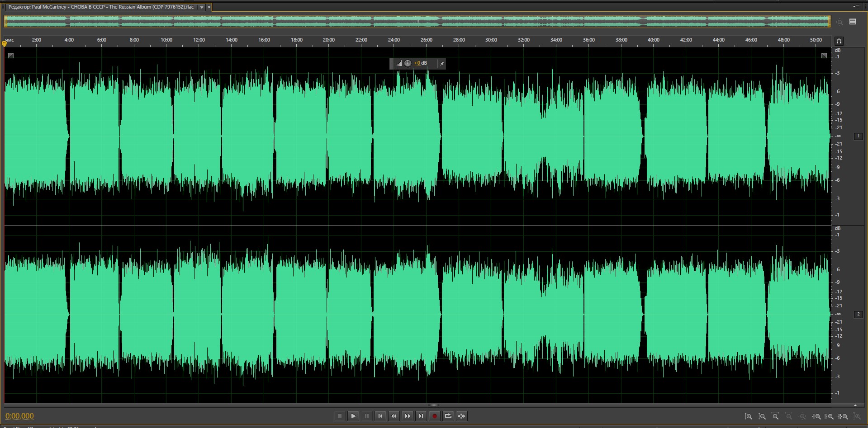Viewport: 868px width, 428px height.
Task: Start playback with the Play button
Action: 353,416
